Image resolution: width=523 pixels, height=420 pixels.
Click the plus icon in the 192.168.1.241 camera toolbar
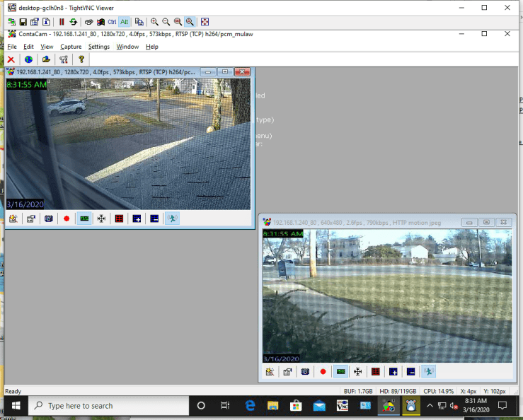tap(137, 219)
